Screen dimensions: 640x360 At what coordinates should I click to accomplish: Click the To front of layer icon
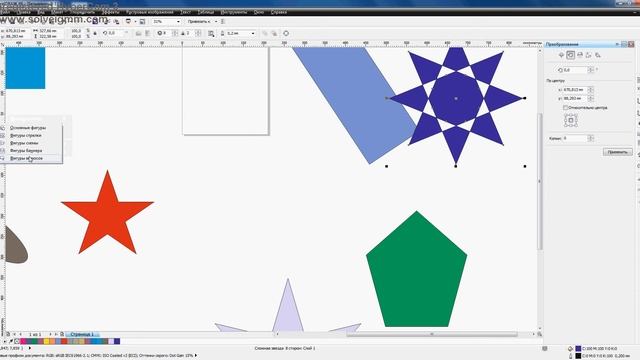click(x=265, y=33)
